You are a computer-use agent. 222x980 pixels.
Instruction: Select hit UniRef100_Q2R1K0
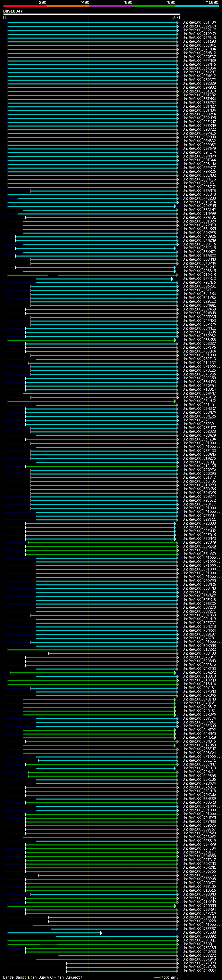199,26
